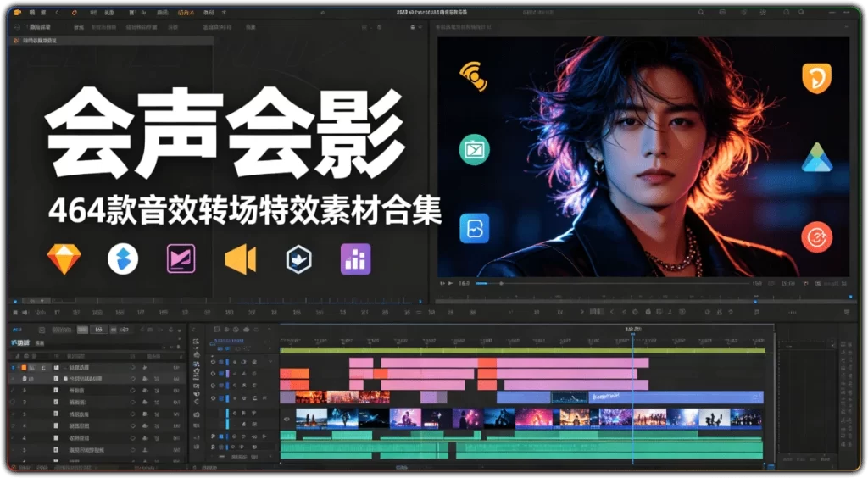Click the purple-bordered square chart icon
Screen dimensions: 868x478
pos(181,259)
